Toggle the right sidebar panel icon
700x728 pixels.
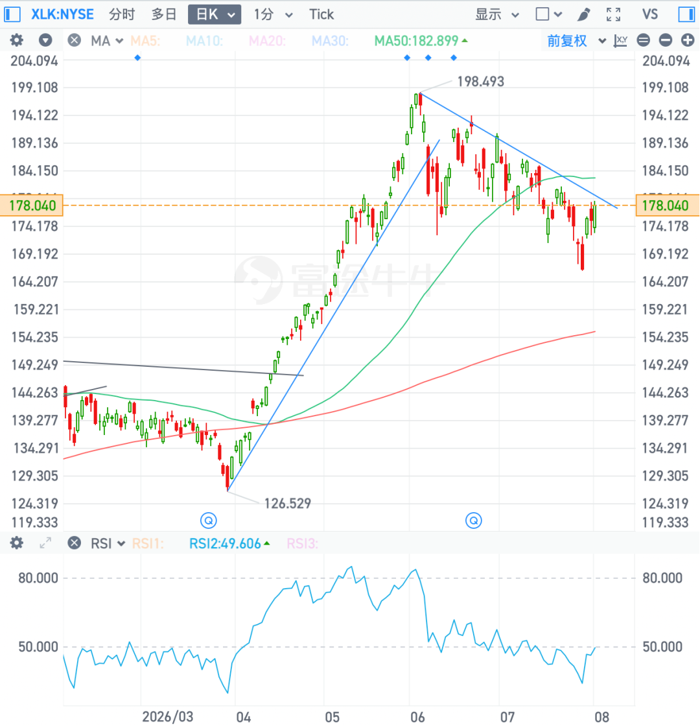point(686,14)
